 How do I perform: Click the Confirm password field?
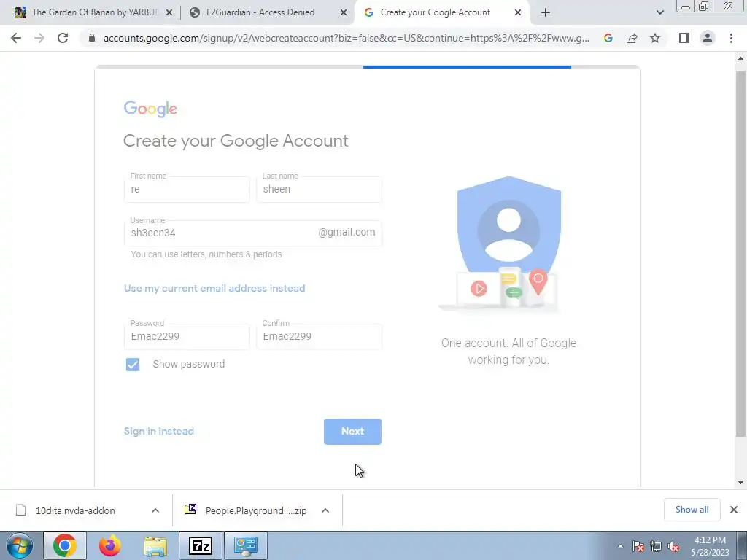coord(319,336)
